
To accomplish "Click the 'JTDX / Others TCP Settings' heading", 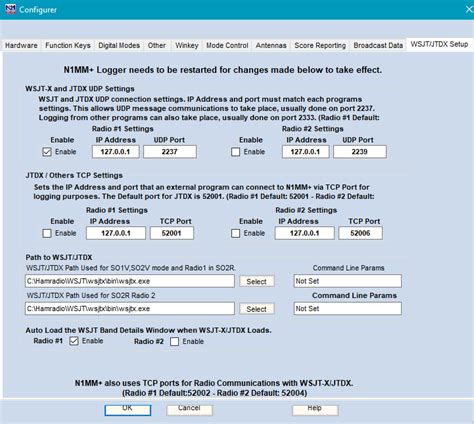I will coord(74,175).
